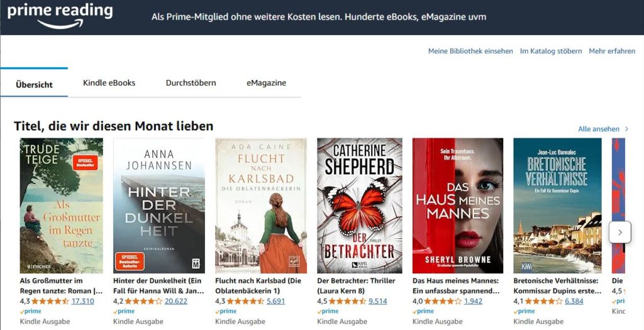Click the Prime Reading logo
This screenshot has height=330, width=644.
60,16
